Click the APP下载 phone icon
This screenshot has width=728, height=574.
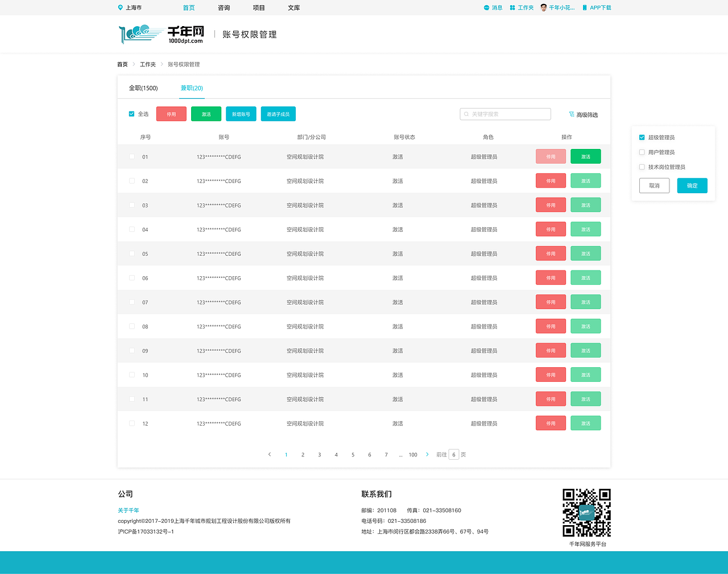[585, 7]
